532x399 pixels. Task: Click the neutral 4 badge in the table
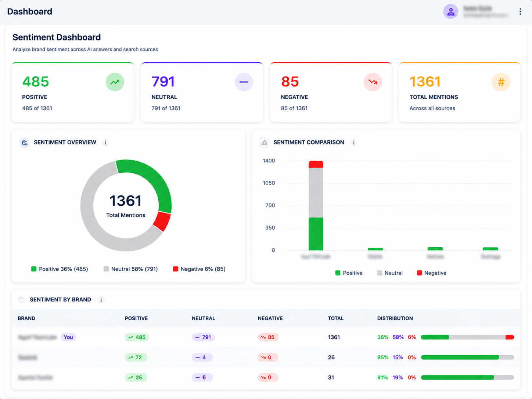point(202,357)
